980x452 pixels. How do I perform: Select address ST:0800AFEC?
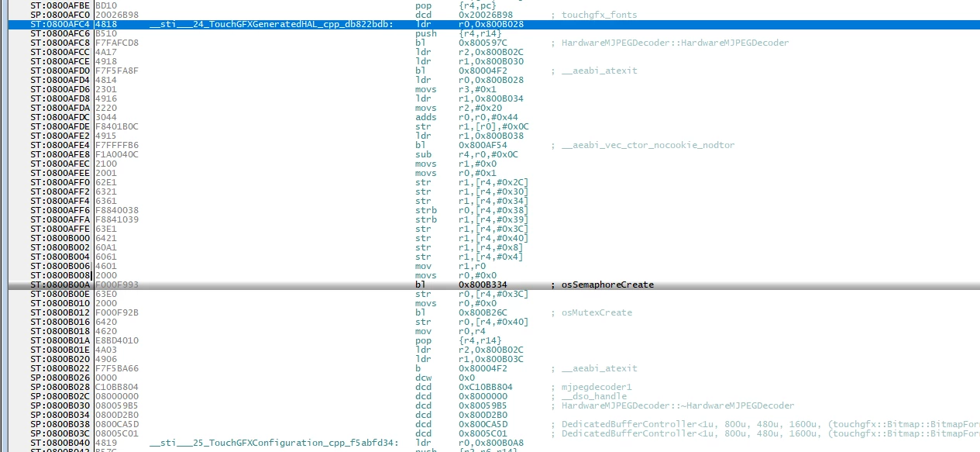tap(60, 164)
